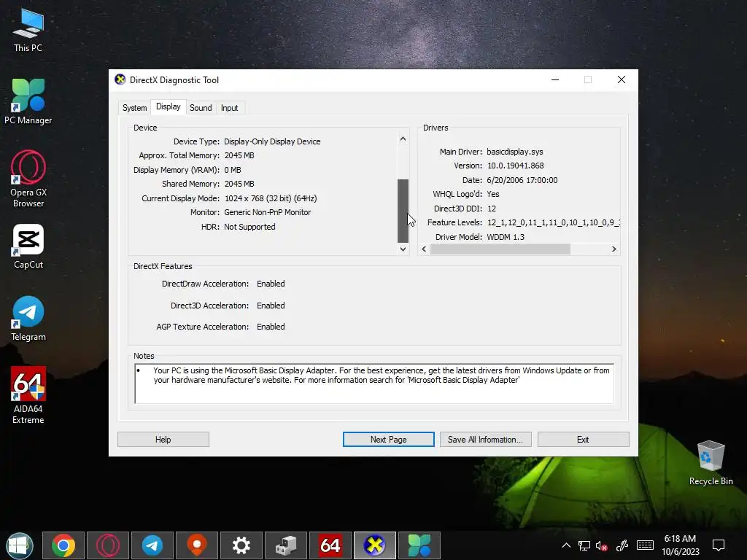Open Google Chrome from taskbar
Screen dimensions: 747x560
63,545
